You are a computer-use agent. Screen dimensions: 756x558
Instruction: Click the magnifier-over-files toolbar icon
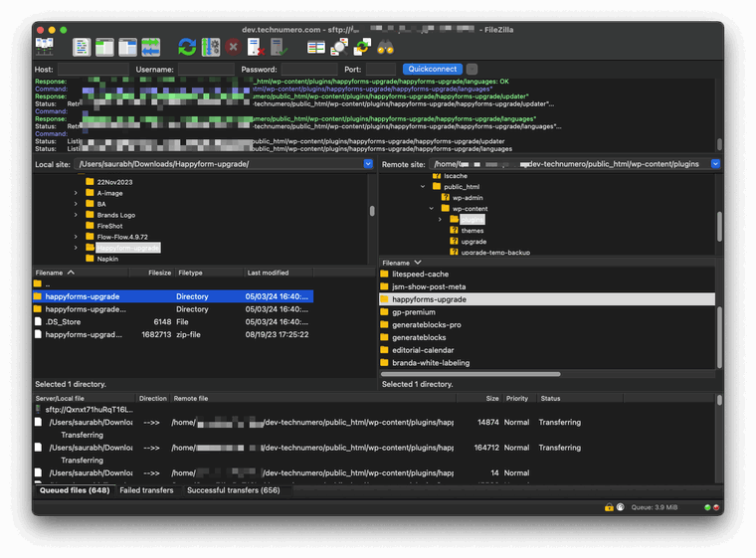339,47
